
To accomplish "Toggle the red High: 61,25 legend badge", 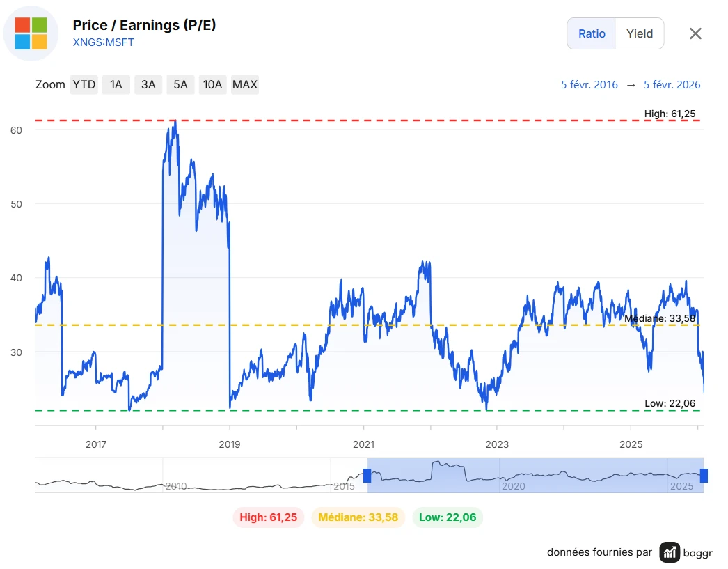I will [268, 517].
